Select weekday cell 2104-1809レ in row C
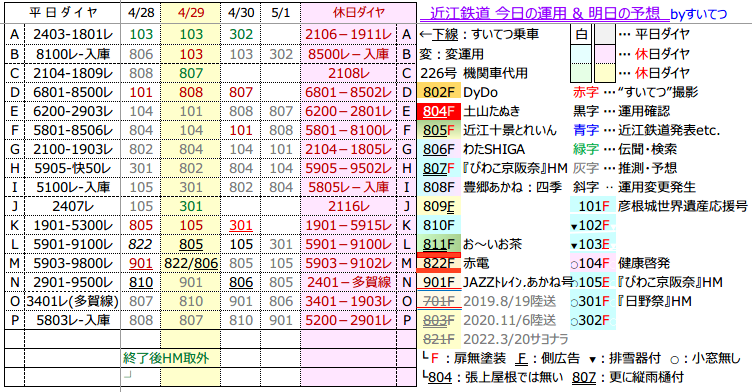This screenshot has height=392, width=752. [x=72, y=73]
